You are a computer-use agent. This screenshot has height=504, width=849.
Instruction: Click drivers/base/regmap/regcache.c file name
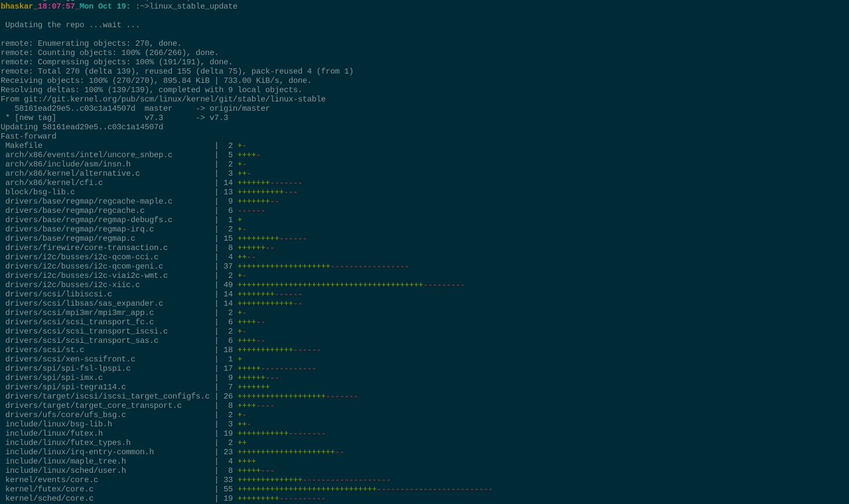pyautogui.click(x=75, y=210)
